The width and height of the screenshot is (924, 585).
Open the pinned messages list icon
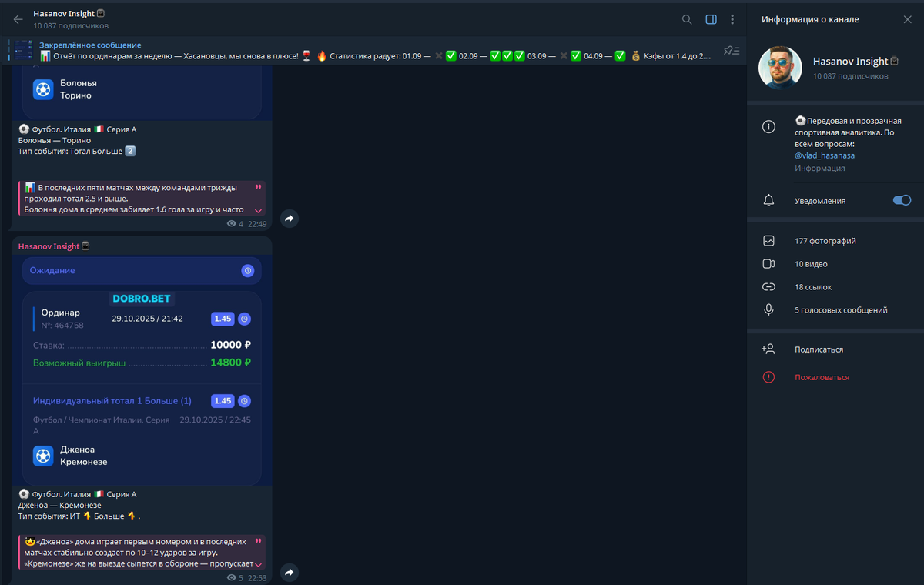pyautogui.click(x=731, y=51)
